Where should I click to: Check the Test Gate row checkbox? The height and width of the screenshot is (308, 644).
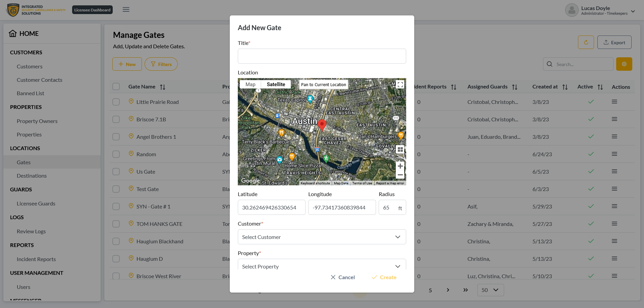[116, 189]
